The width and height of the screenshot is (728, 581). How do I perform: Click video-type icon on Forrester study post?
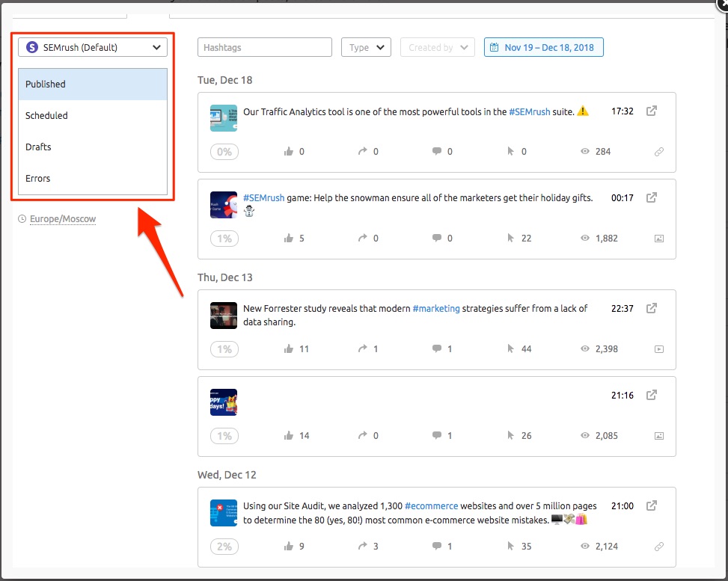(x=659, y=349)
